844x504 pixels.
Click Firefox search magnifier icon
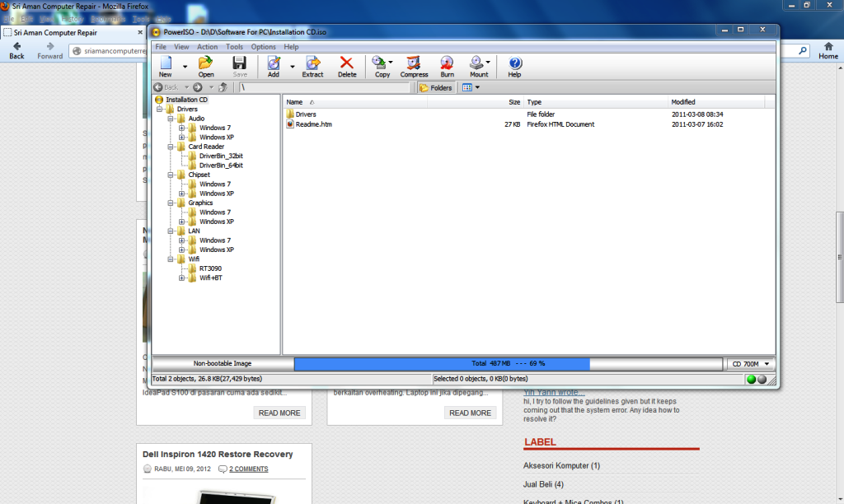[803, 50]
